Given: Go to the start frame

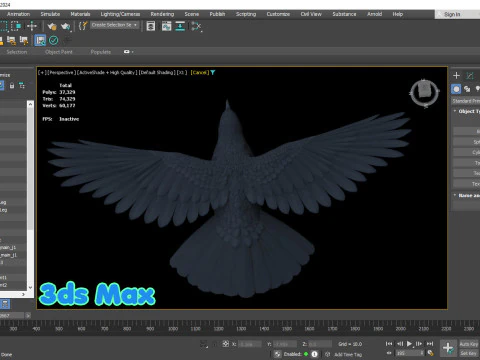Looking at the screenshot, I should (389, 344).
